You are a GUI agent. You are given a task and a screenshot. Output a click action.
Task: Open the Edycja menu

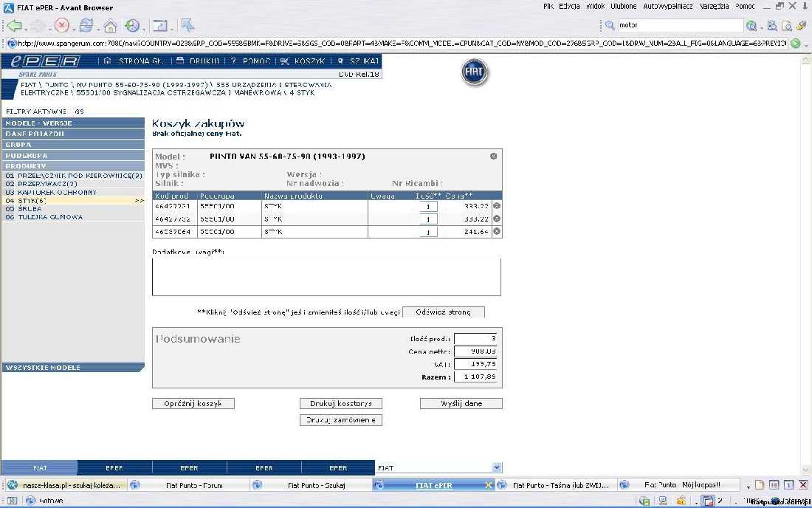point(569,6)
